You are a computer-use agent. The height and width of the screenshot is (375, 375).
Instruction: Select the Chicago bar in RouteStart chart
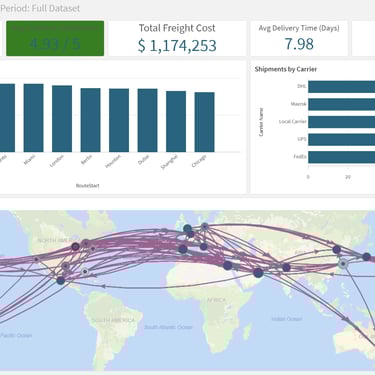coord(205,122)
